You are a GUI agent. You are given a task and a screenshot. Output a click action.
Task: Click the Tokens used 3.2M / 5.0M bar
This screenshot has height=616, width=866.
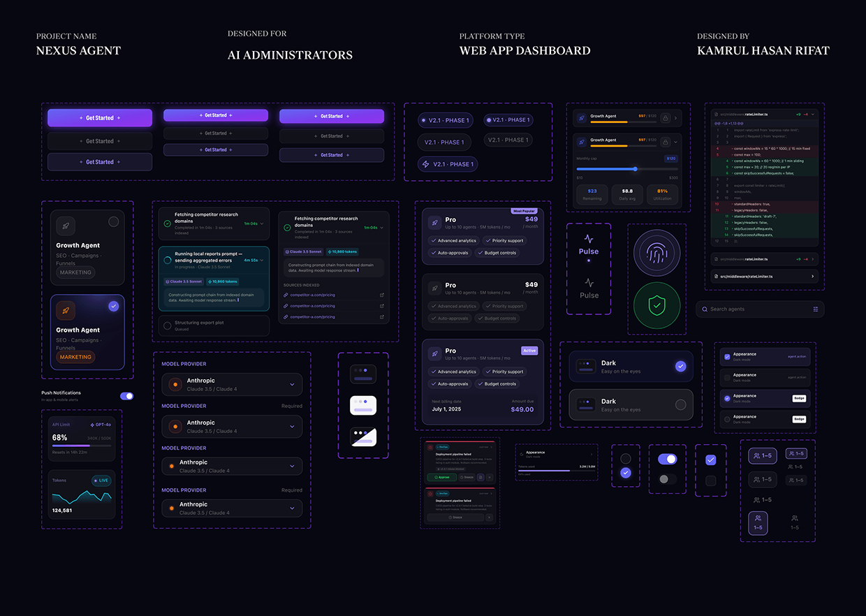[x=557, y=471]
